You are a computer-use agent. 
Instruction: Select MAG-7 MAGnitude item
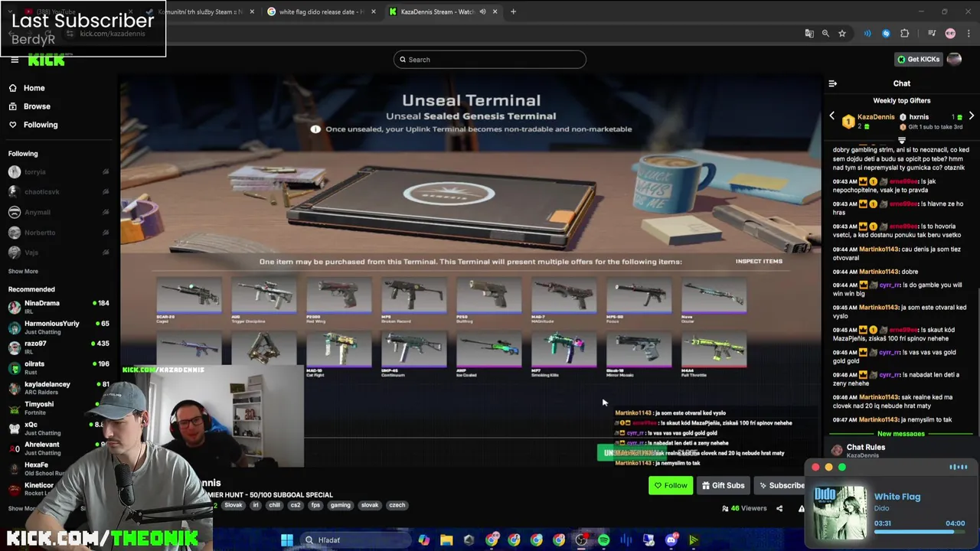pyautogui.click(x=563, y=300)
